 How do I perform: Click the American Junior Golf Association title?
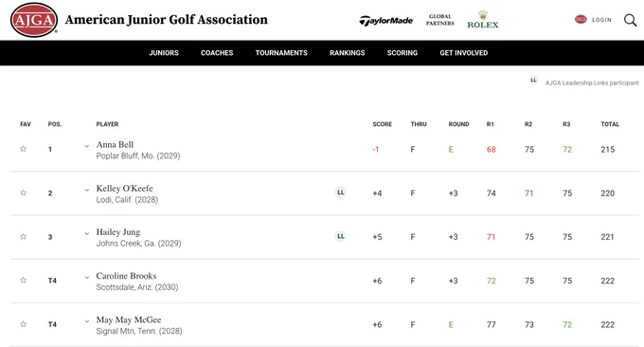pos(167,20)
